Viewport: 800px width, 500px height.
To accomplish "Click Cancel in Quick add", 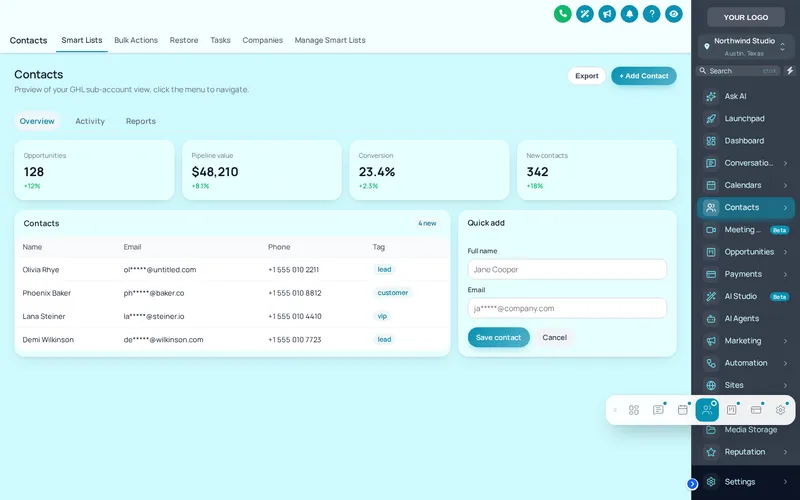I will pyautogui.click(x=555, y=337).
